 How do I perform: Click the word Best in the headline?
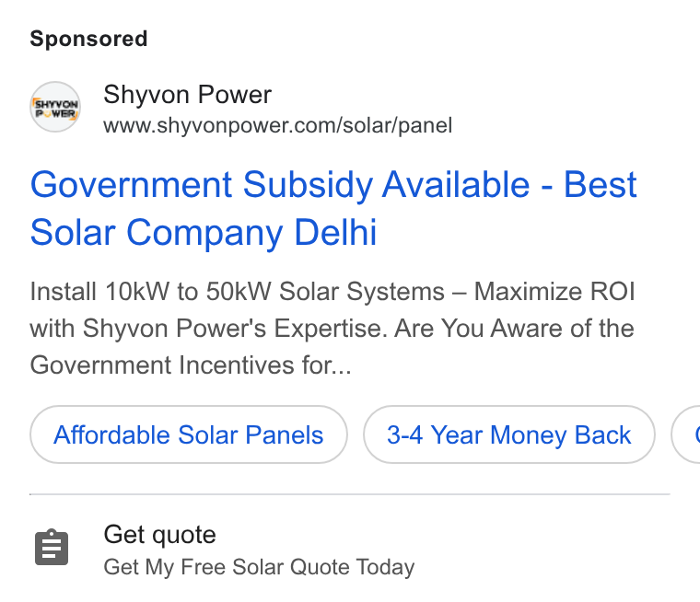tap(600, 184)
